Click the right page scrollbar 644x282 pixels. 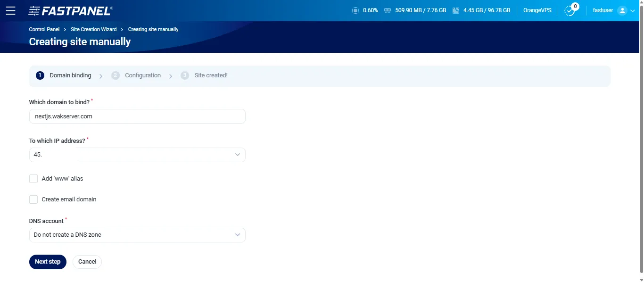pyautogui.click(x=642, y=141)
